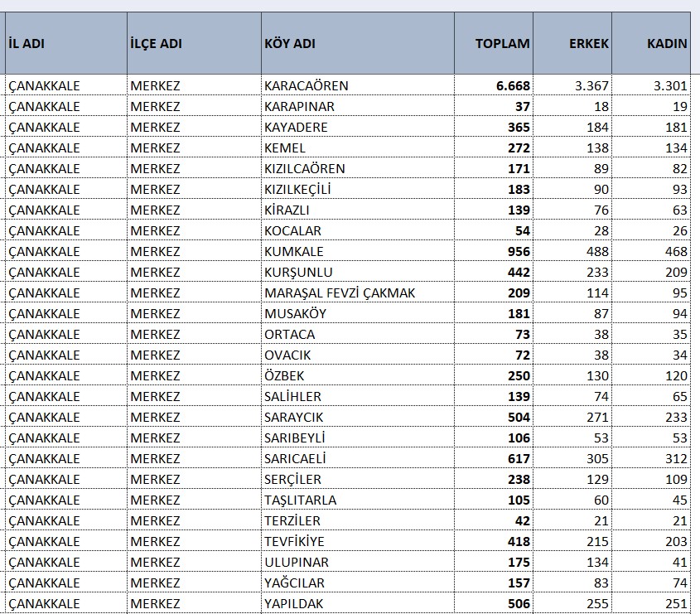Select the KUMKALE total cell 956
The image size is (700, 614).
(x=493, y=251)
